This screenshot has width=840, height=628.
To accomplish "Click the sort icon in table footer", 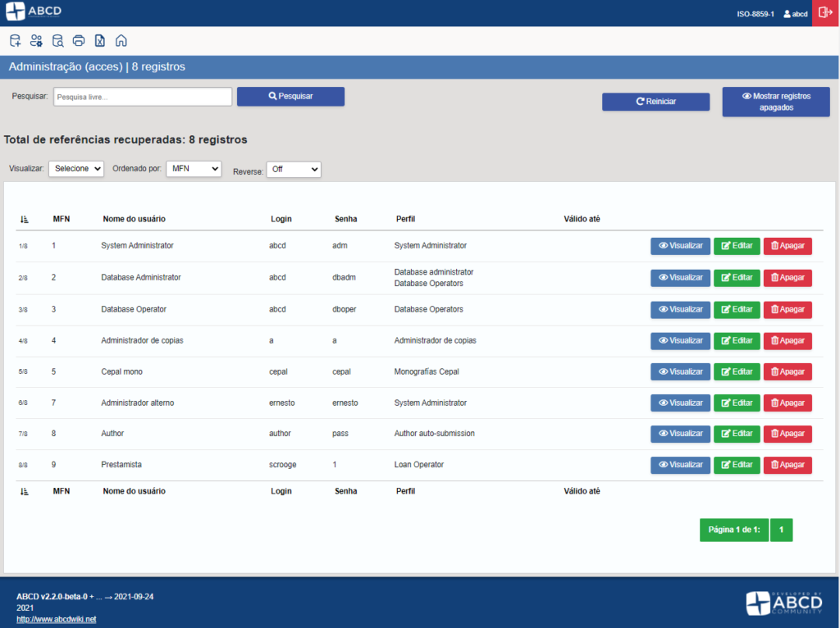I will (24, 491).
